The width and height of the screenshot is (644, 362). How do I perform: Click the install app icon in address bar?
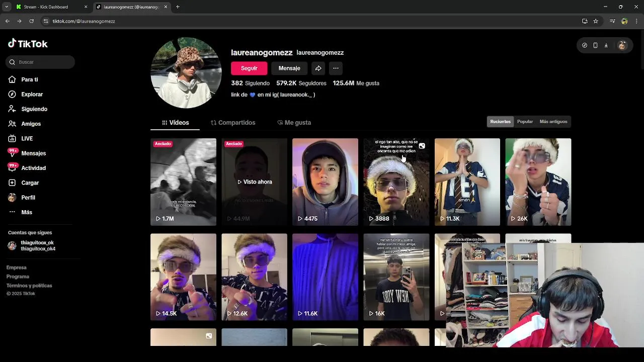coord(585,21)
